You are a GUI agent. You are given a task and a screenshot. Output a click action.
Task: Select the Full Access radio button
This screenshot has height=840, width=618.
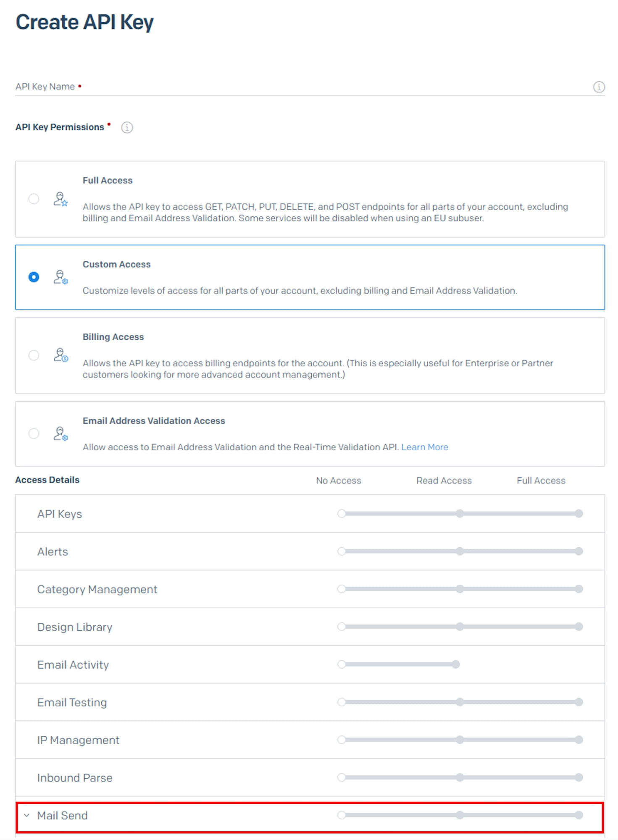click(x=34, y=199)
